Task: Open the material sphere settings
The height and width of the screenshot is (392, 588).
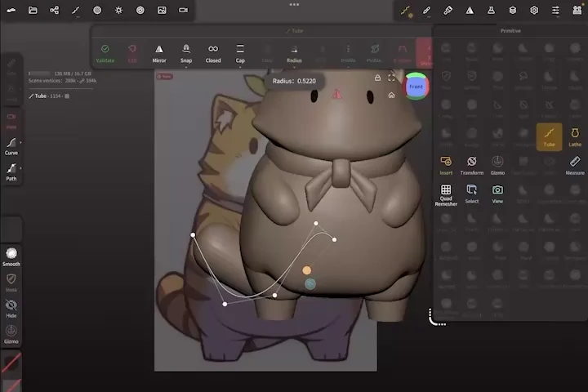Action: click(97, 10)
